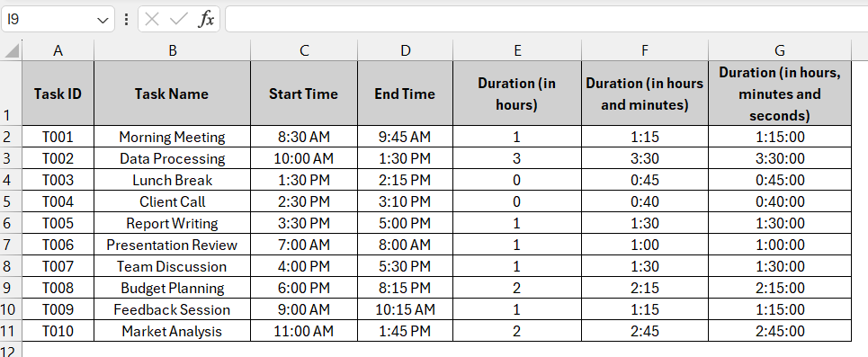Click the 10:15 AM end time cell
Image resolution: width=868 pixels, height=357 pixels.
pos(405,309)
